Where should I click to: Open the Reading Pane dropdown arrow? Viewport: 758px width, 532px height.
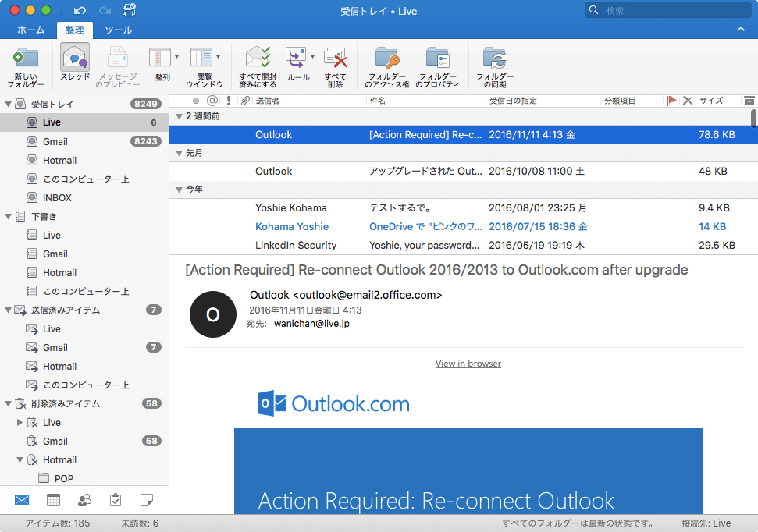coord(218,57)
